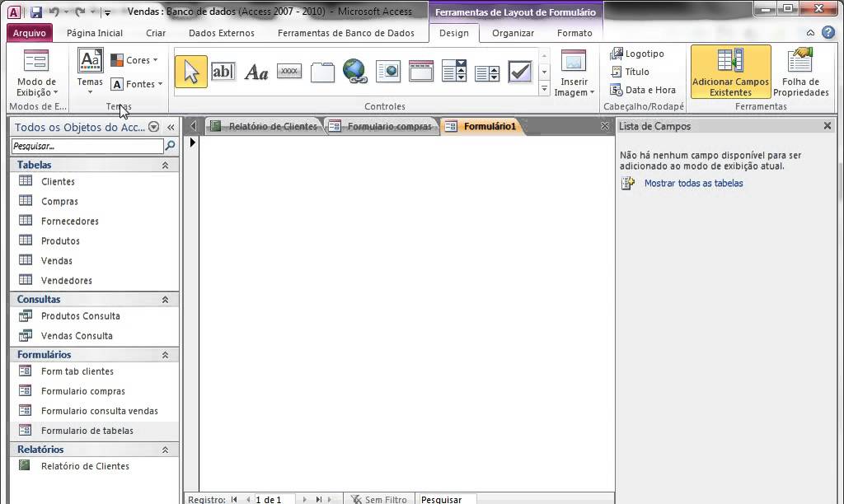Toggle Adicionar Campos Existentes pane
The height and width of the screenshot is (504, 844).
[730, 72]
